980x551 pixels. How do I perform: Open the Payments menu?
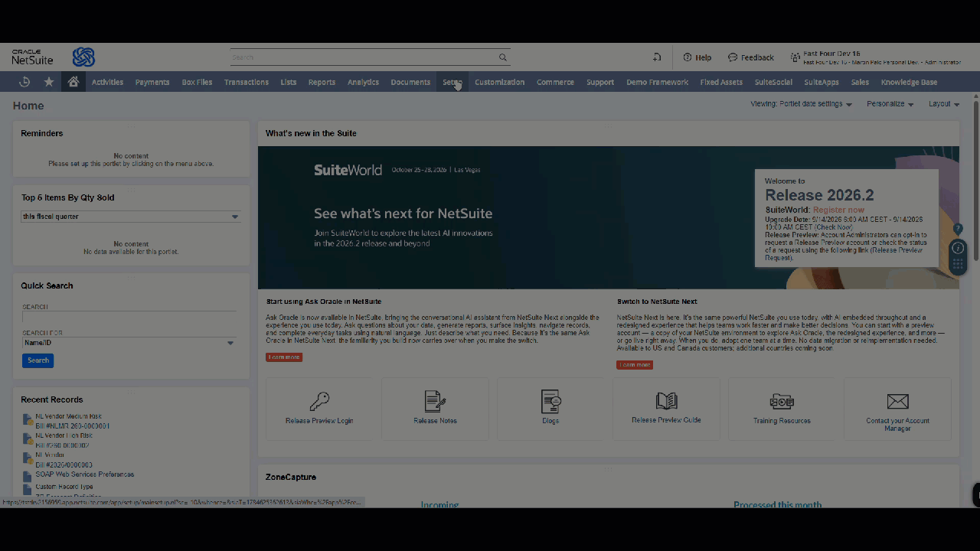152,82
